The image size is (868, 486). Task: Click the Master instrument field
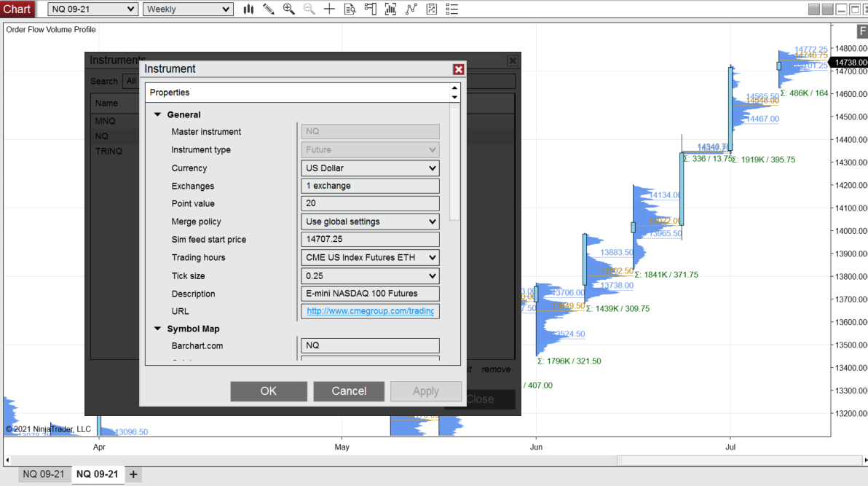371,131
